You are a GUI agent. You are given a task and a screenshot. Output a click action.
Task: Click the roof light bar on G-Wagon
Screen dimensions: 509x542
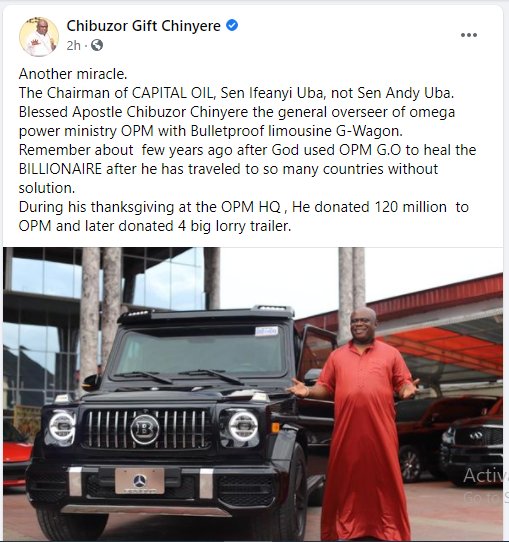pyautogui.click(x=207, y=312)
